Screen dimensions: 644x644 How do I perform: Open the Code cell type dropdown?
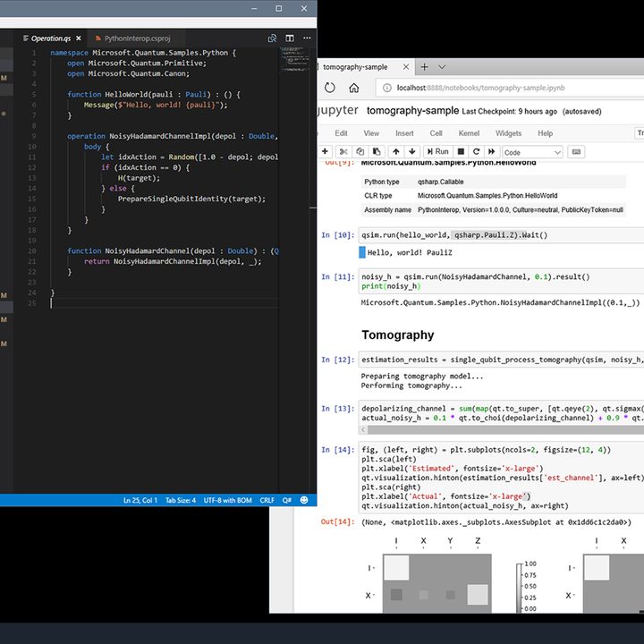(532, 152)
